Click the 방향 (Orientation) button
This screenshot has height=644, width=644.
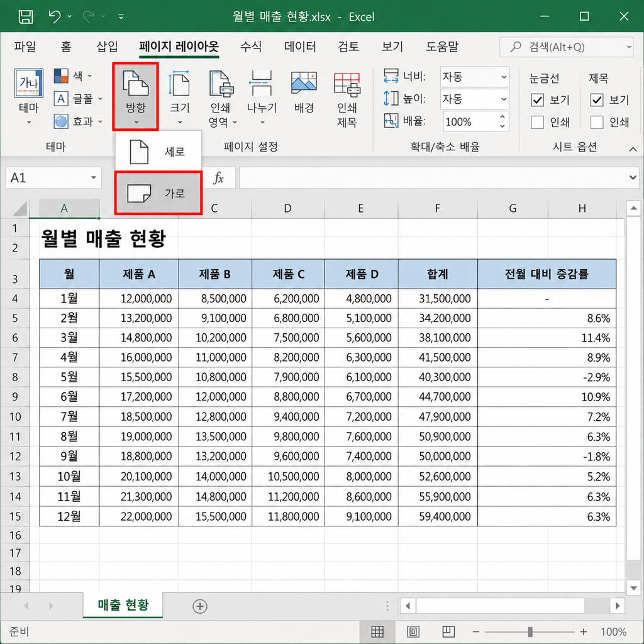pyautogui.click(x=136, y=96)
